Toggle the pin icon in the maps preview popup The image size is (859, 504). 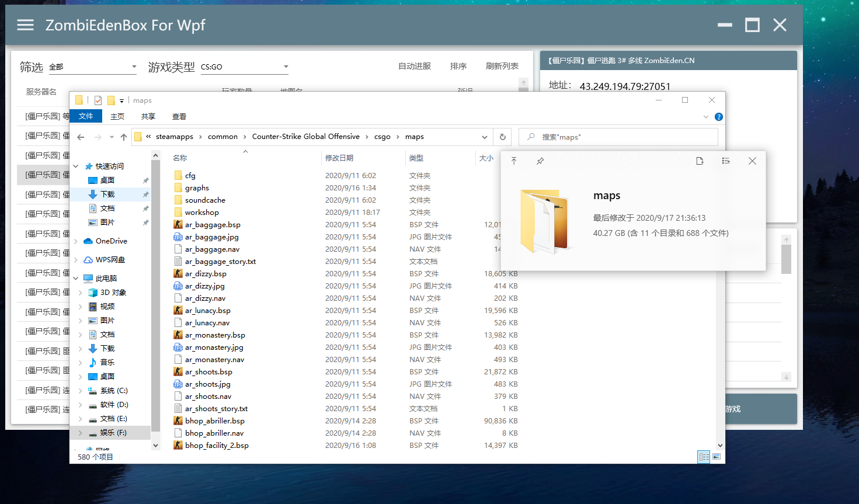(x=540, y=161)
